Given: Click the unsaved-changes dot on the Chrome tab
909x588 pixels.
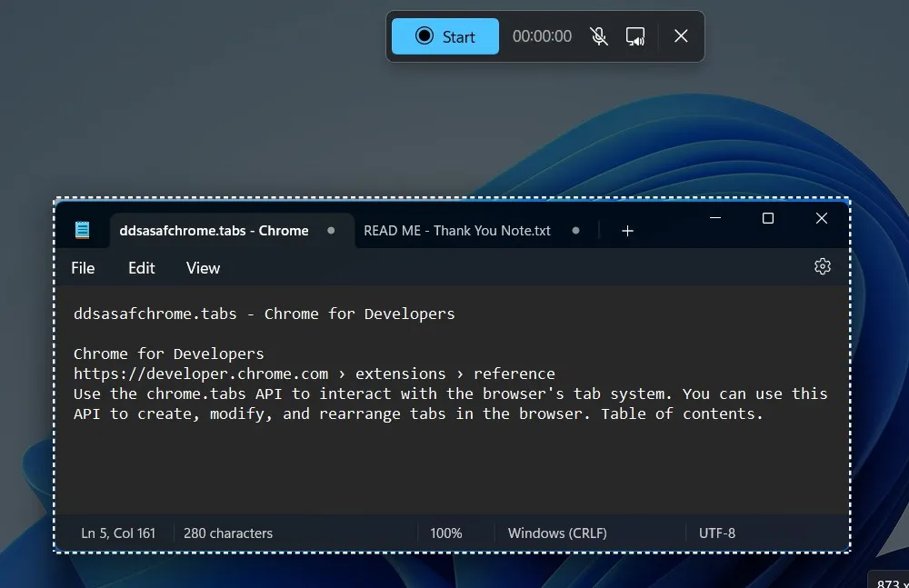Looking at the screenshot, I should pos(332,231).
